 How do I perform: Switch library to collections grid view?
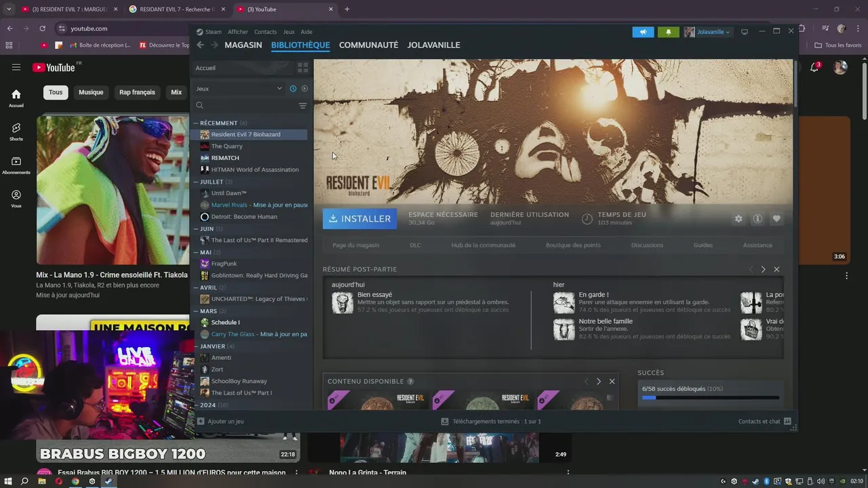coord(302,68)
